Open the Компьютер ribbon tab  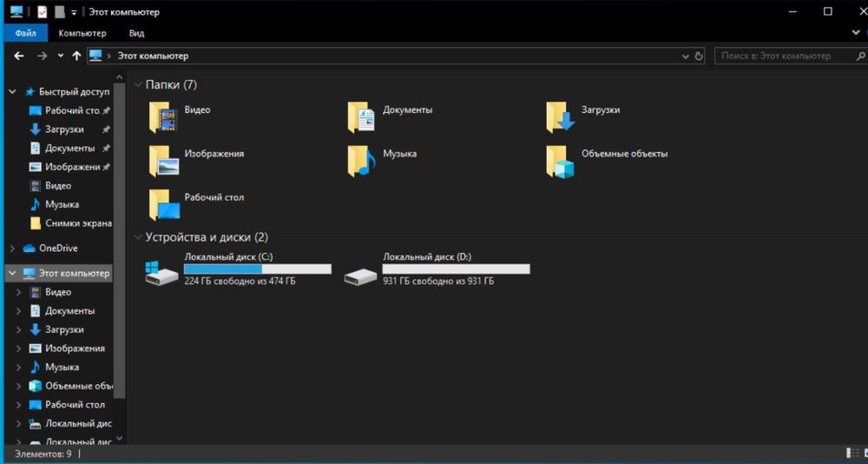(82, 33)
